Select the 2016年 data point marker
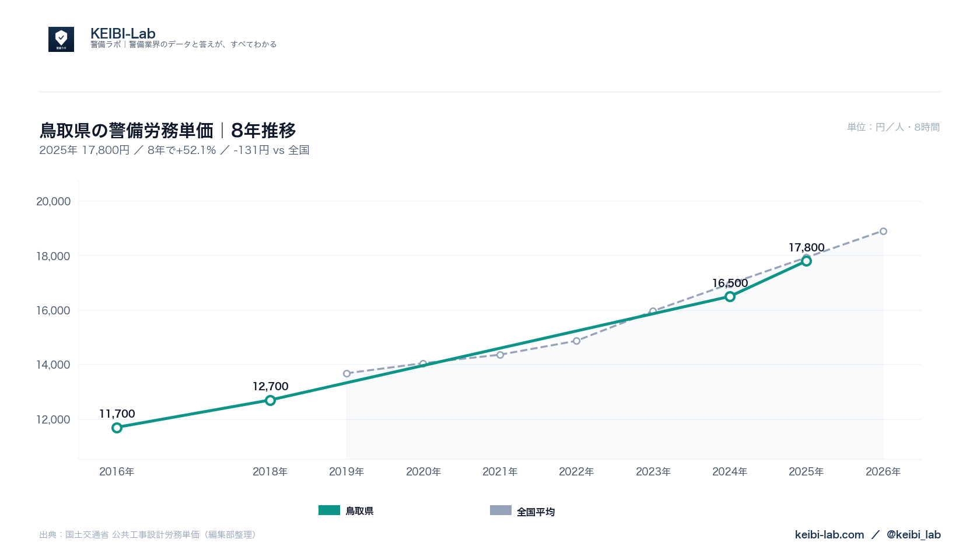The width and height of the screenshot is (980, 560). click(117, 428)
